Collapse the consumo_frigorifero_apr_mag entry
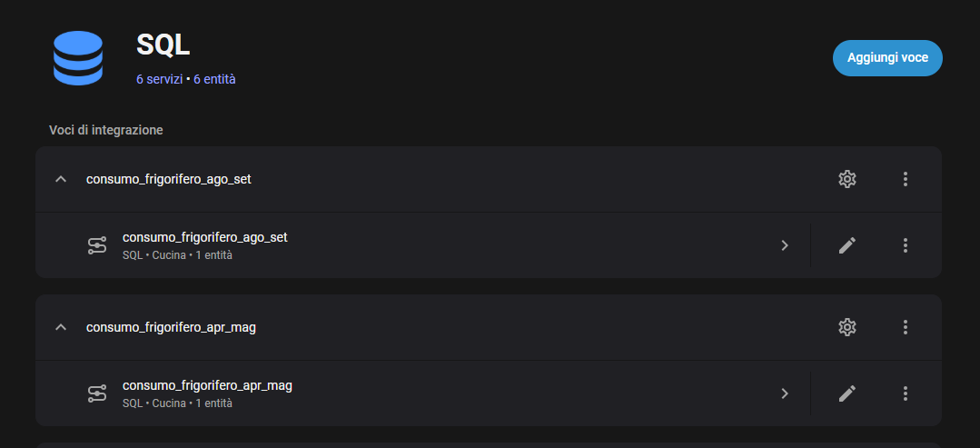980x448 pixels. coord(61,327)
